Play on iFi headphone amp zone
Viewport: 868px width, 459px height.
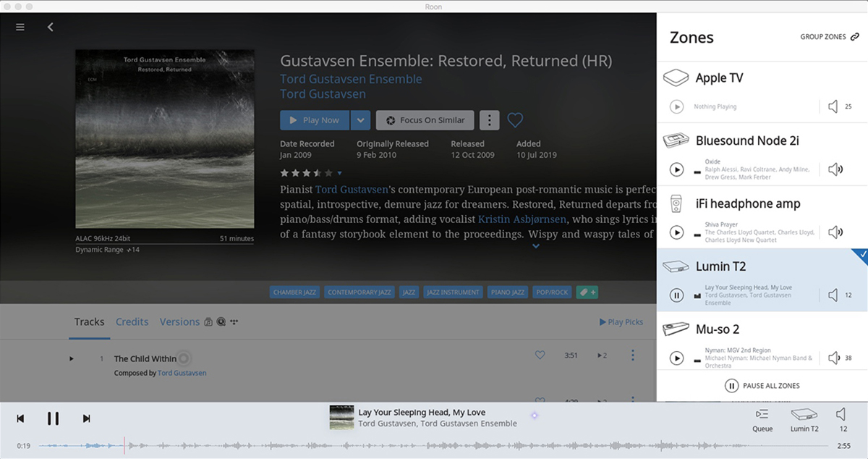pyautogui.click(x=676, y=232)
